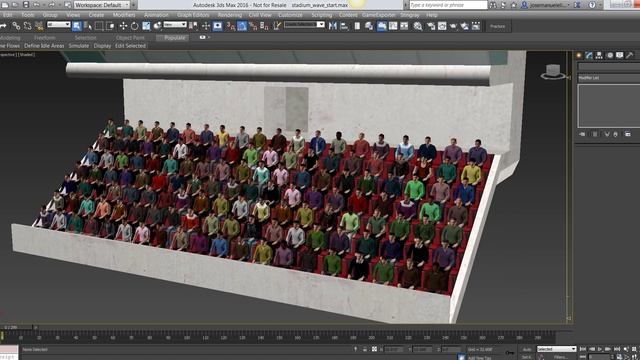Click the Mirror tool icon
640x360 pixels.
click(x=333, y=26)
